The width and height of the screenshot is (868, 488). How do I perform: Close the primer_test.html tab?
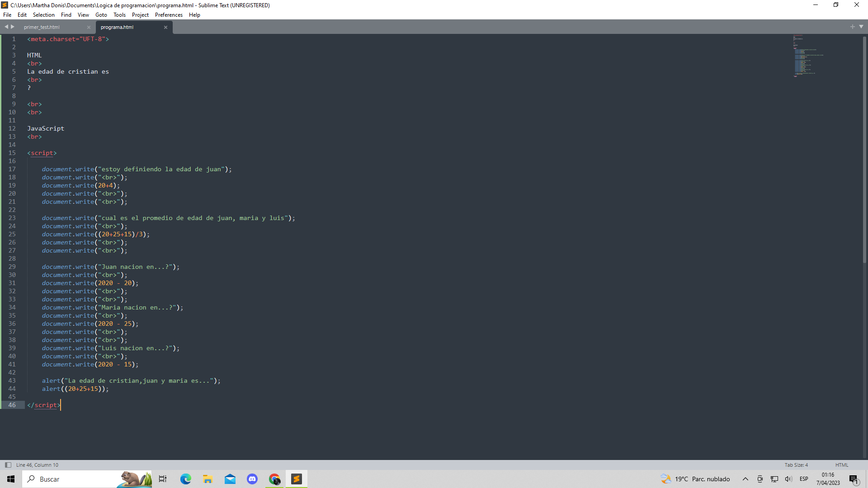coord(89,27)
